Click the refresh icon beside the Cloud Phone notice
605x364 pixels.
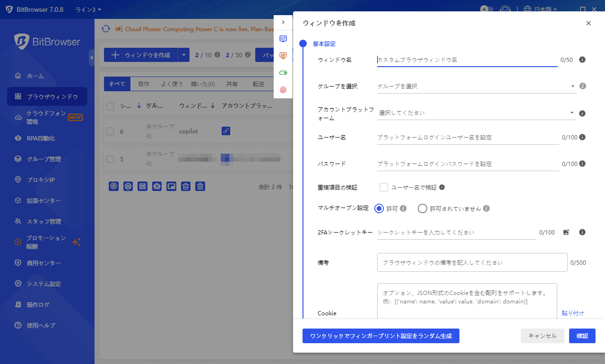106,29
